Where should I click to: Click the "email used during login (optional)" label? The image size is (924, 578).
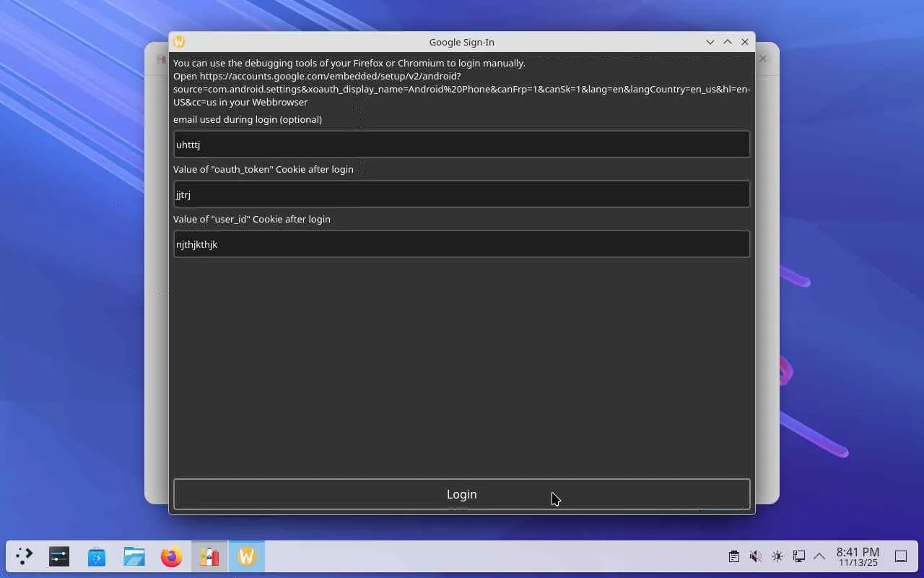pyautogui.click(x=248, y=119)
